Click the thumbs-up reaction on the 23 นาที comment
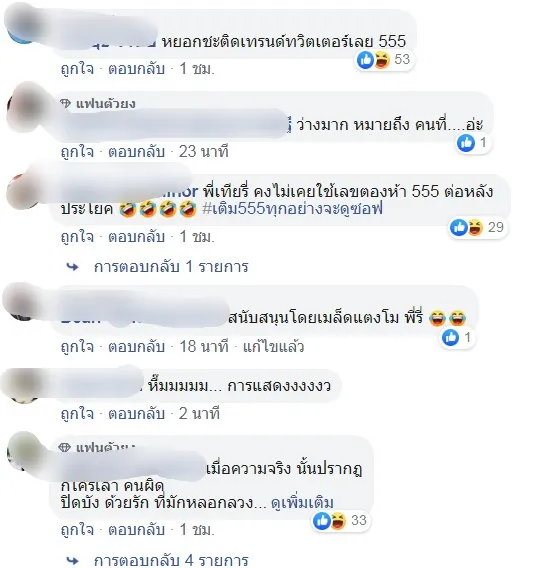This screenshot has width=546, height=568. (466, 143)
